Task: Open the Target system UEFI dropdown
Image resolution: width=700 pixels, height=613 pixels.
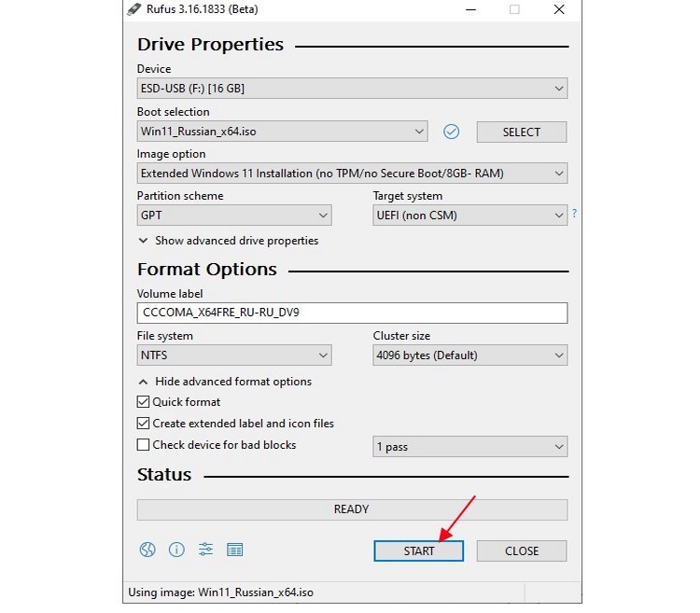Action: click(x=470, y=216)
